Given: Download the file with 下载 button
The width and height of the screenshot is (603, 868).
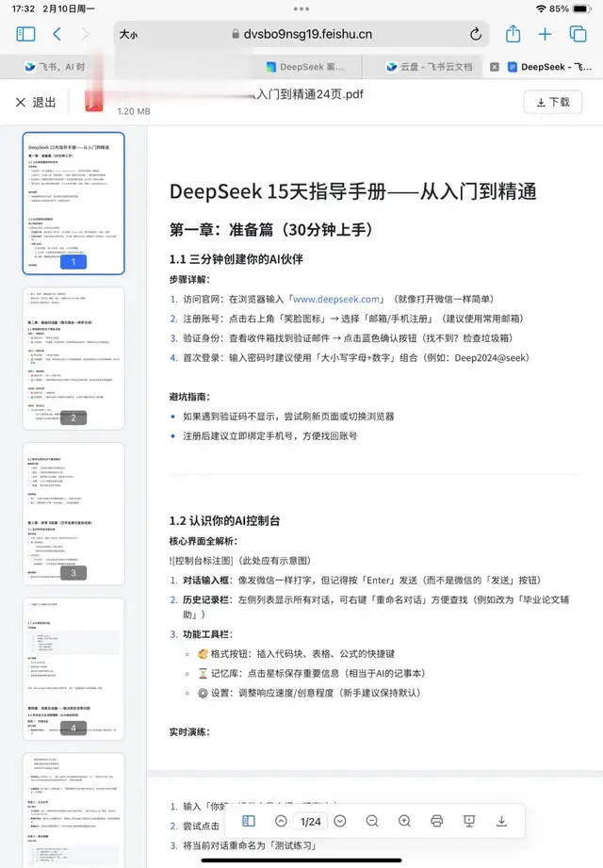Looking at the screenshot, I should tap(553, 102).
